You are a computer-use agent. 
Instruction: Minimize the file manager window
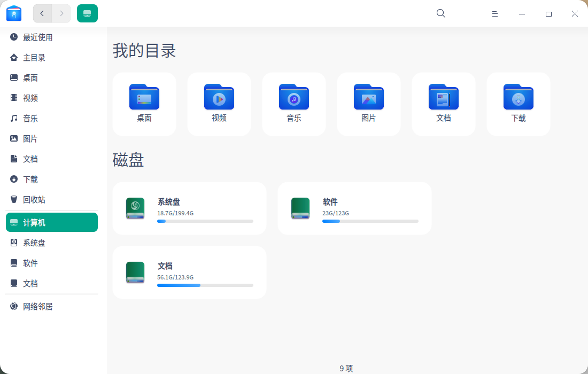[522, 14]
